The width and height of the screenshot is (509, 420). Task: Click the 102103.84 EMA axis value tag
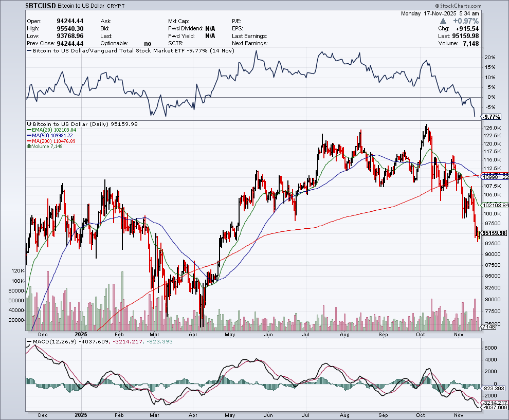click(x=496, y=205)
